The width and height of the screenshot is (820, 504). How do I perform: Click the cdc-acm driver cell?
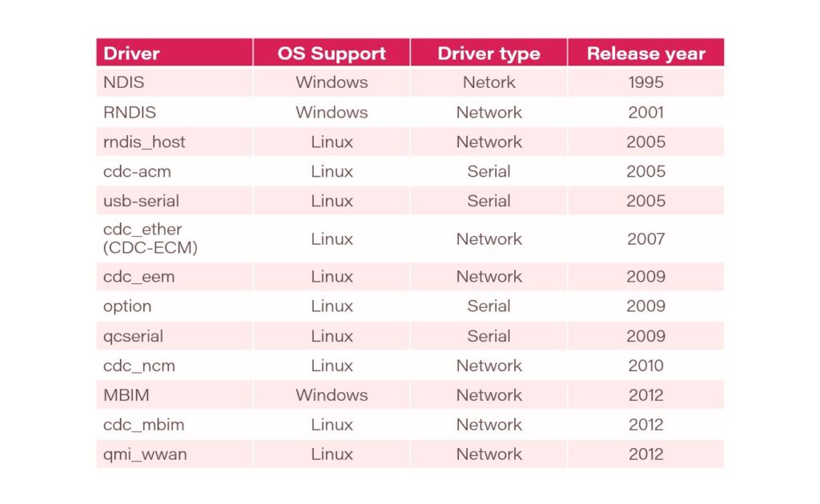coord(137,171)
